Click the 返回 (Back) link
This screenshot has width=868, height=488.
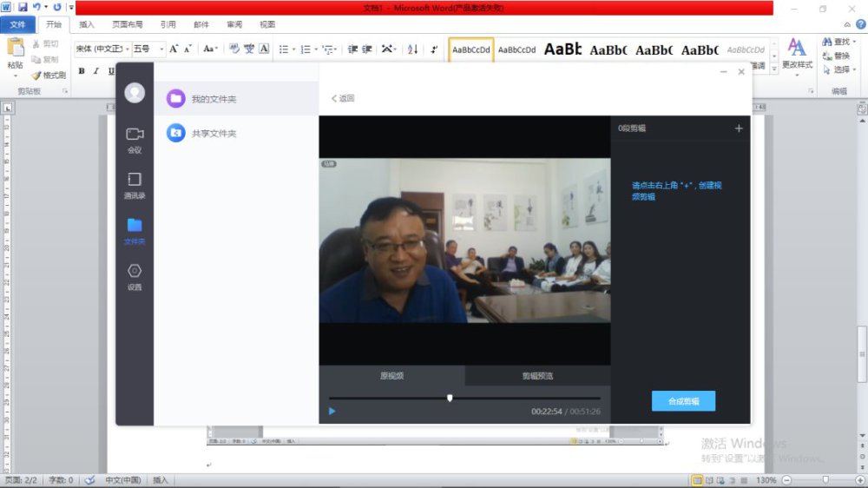coord(343,98)
